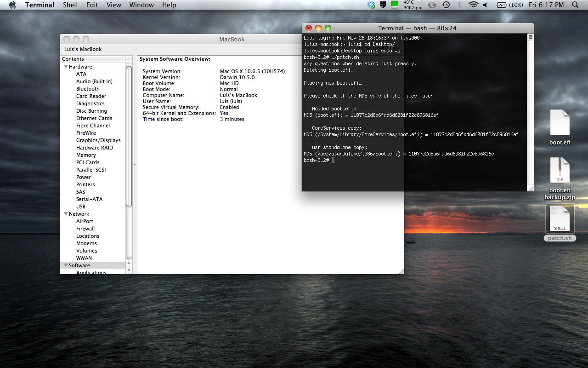The image size is (588, 368).
Task: Select Printers item
Action: 85,184
